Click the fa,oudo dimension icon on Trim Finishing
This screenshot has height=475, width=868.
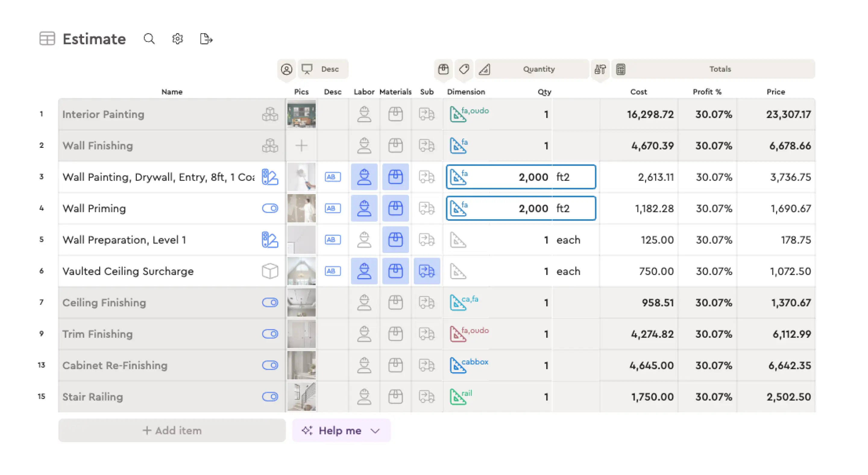[x=458, y=334]
